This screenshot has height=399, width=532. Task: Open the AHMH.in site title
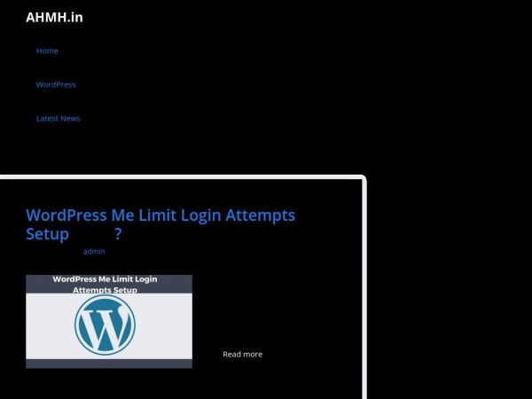click(54, 18)
